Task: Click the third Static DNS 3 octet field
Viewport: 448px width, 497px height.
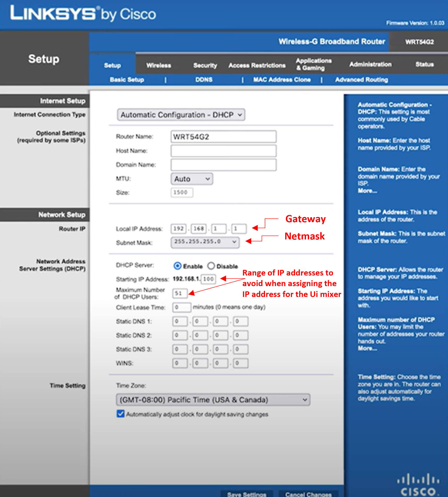Action: click(x=220, y=349)
